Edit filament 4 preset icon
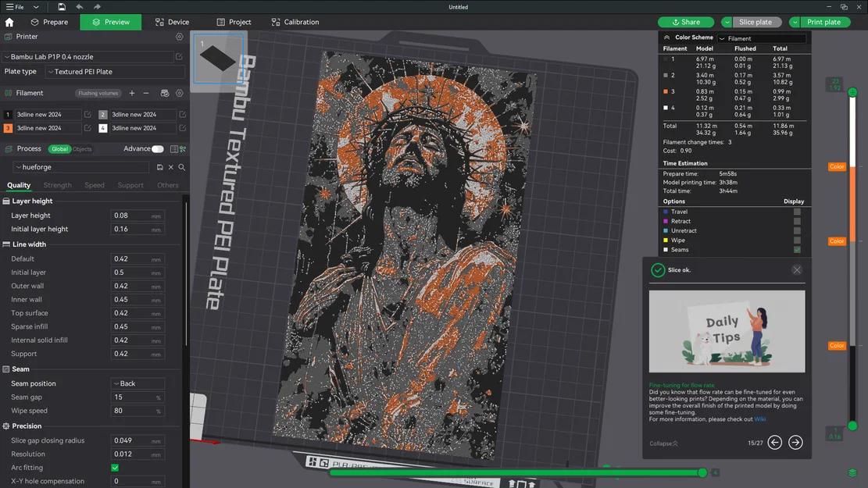 pos(182,128)
